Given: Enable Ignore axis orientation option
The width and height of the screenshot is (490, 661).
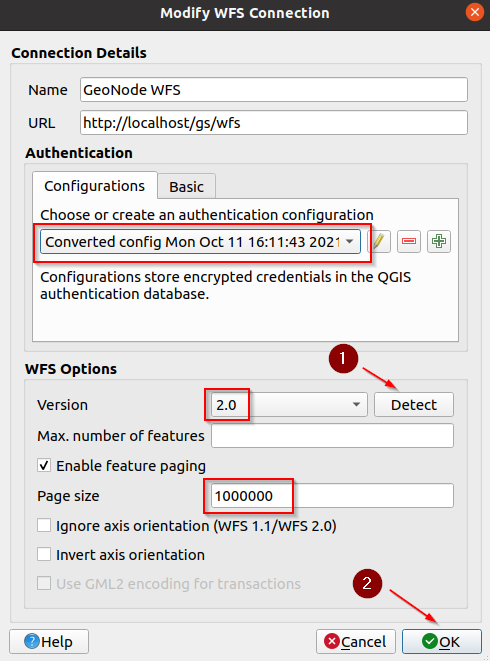Looking at the screenshot, I should pos(44,526).
